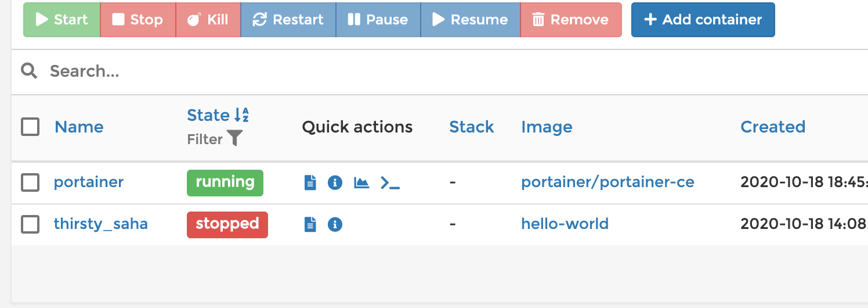
Task: Click the State filter funnel icon
Action: click(x=234, y=138)
